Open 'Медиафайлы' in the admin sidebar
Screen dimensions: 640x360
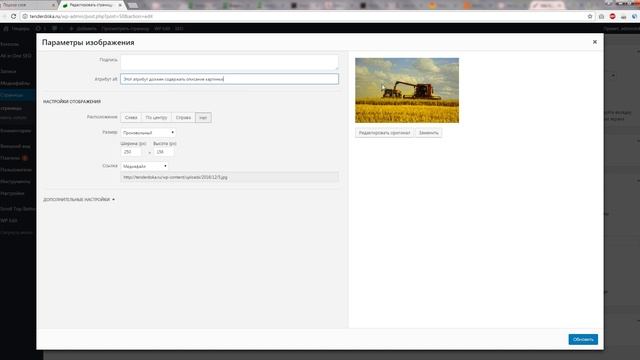[x=16, y=83]
